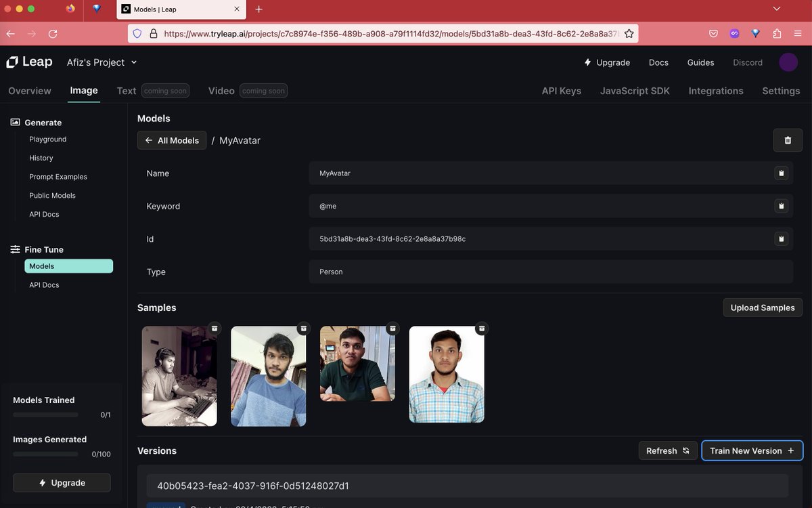812x508 pixels.
Task: Open the API Keys section
Action: pos(561,90)
